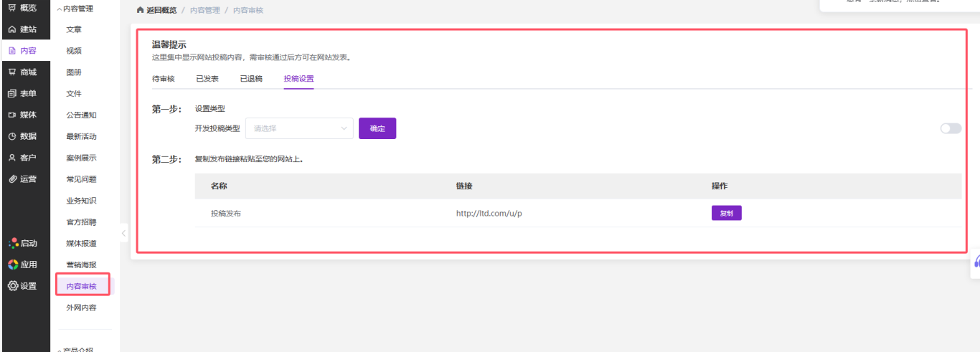The height and width of the screenshot is (352, 980).
Task: Click the 内容审核 breadcrumb text
Action: pos(248,11)
